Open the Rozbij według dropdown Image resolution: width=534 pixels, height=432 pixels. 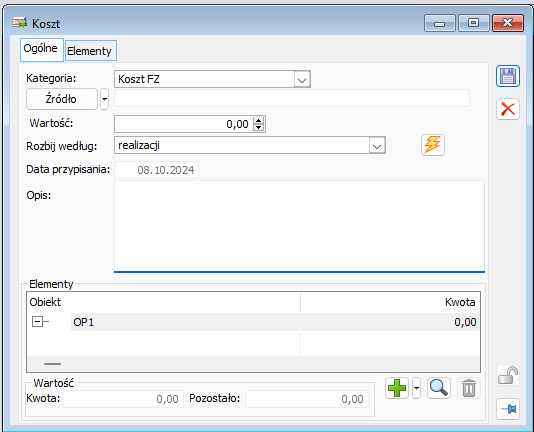click(377, 146)
